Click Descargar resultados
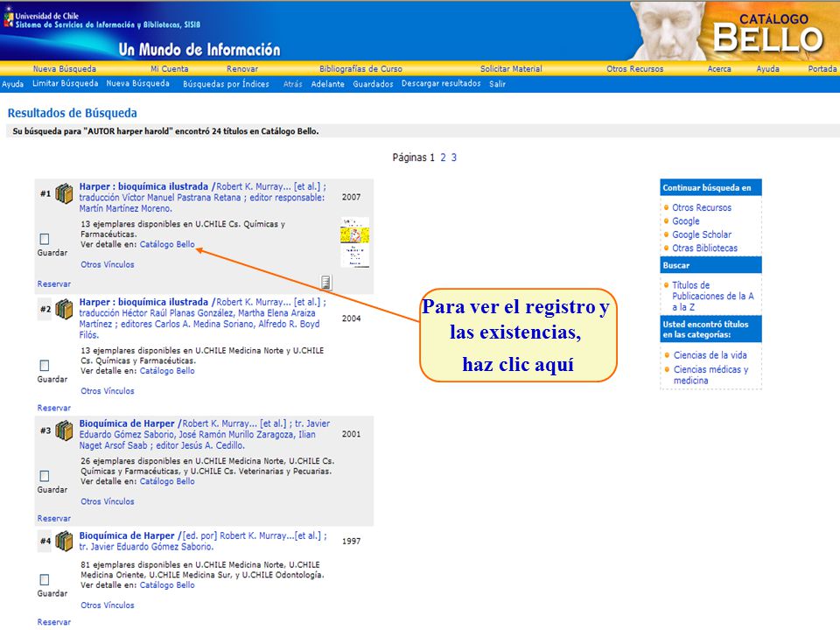Viewport: 840px width, 630px height. coord(441,84)
